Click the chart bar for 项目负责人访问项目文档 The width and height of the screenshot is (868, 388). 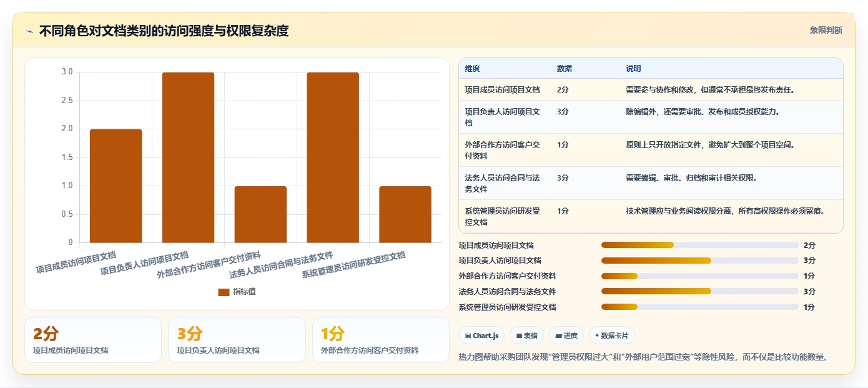(x=188, y=157)
